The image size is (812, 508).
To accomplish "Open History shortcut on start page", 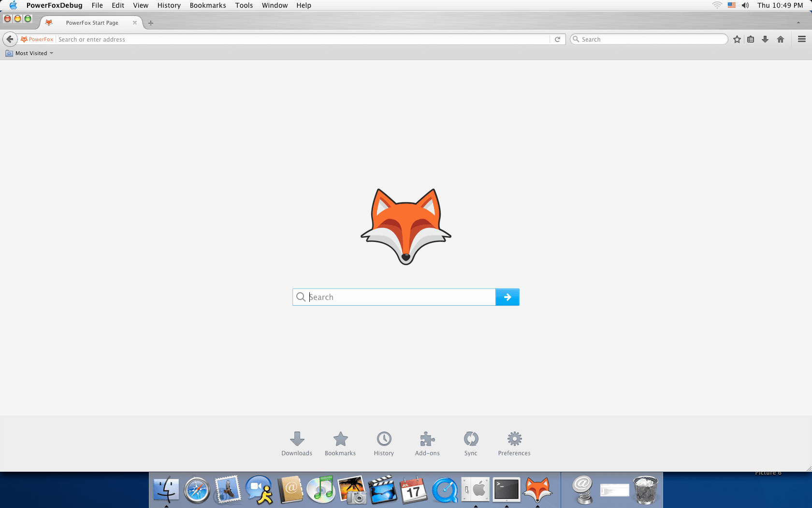I will [384, 444].
